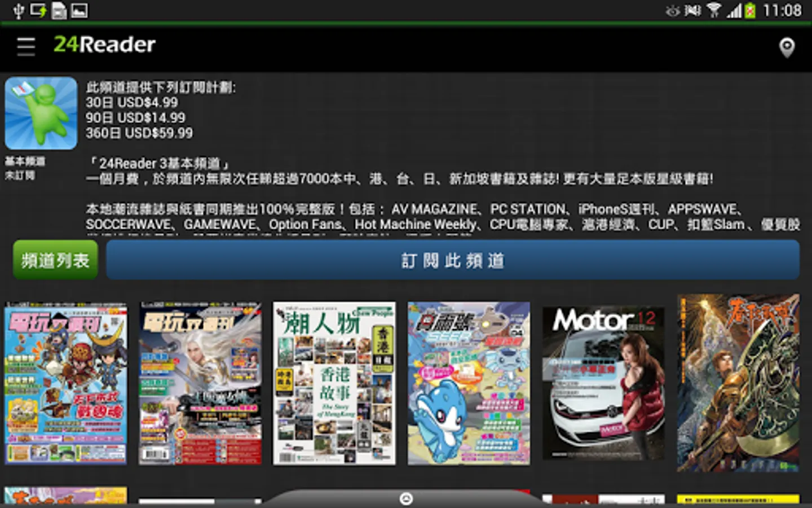Screen dimensions: 812x508
Task: Open the blue dolphin cartoon magazine cover
Action: point(469,383)
